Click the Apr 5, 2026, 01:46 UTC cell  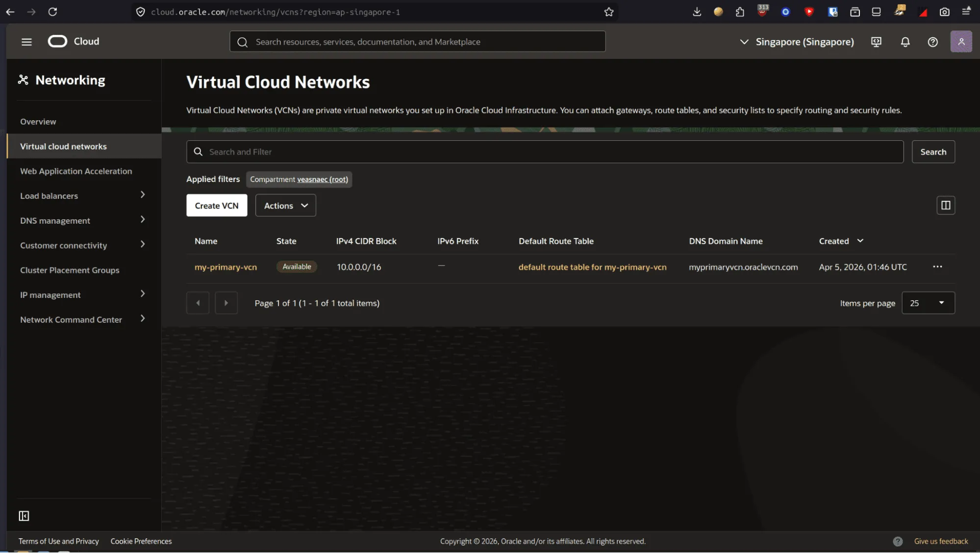coord(863,267)
